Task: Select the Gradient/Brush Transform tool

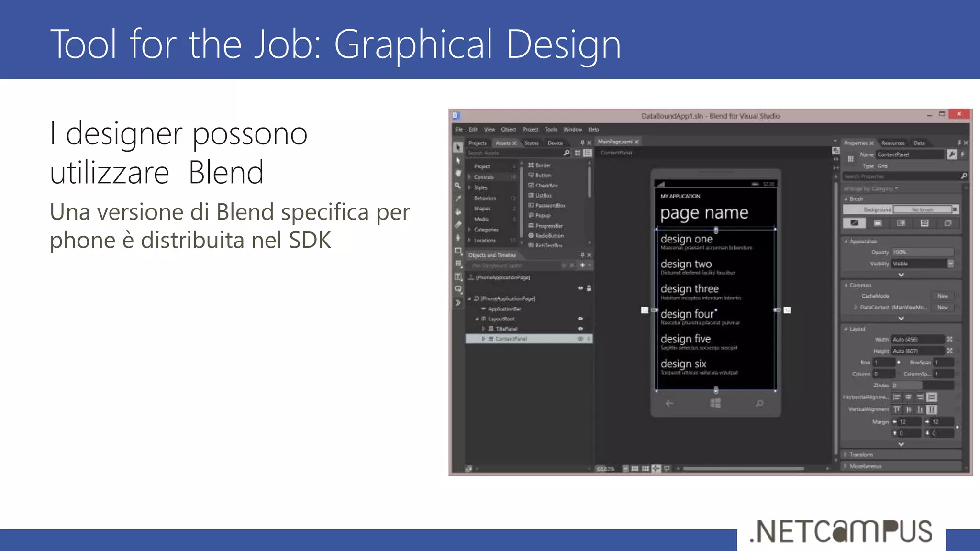Action: point(458,224)
